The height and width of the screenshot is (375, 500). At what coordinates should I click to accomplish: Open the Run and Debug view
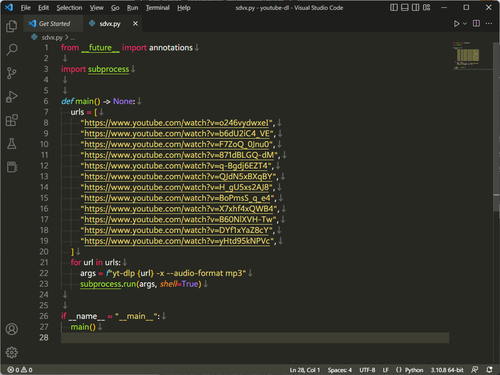pos(12,97)
